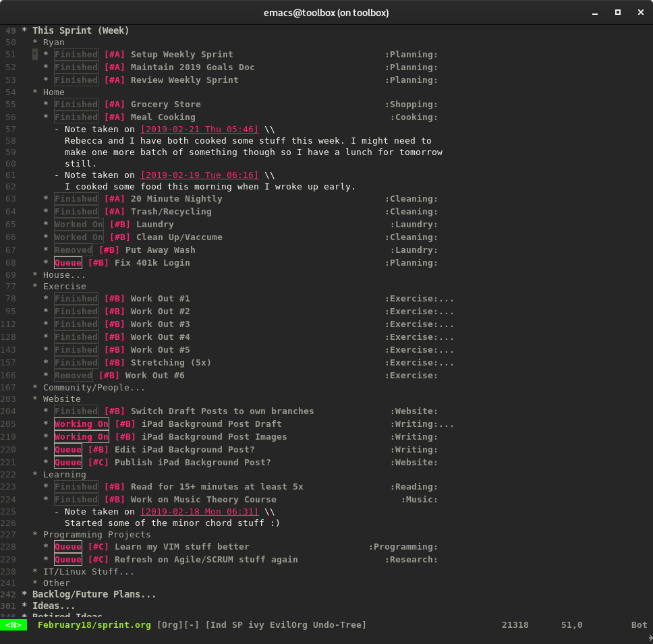Click the 2019-02-18 Mon 06:31 timestamp
The height and width of the screenshot is (644, 653).
tap(199, 512)
